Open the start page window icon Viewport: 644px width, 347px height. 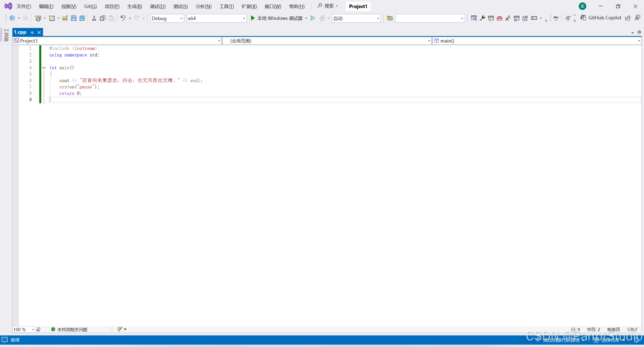click(516, 18)
